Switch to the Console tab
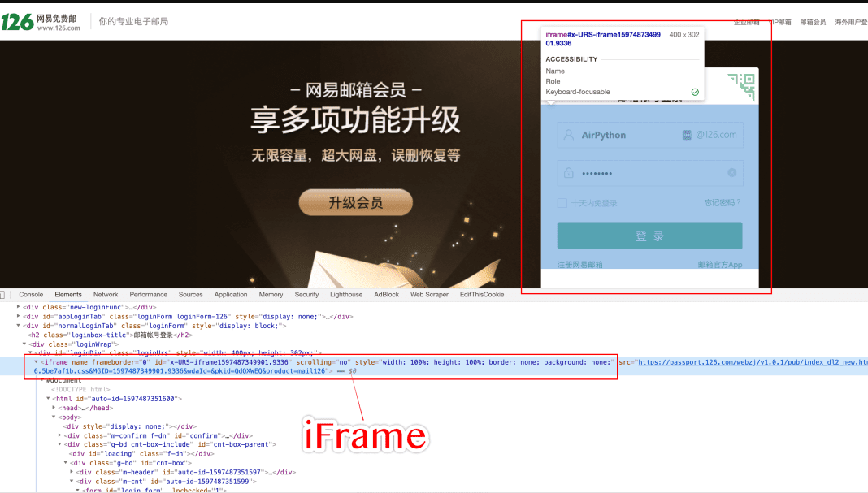The width and height of the screenshot is (868, 493). 31,295
